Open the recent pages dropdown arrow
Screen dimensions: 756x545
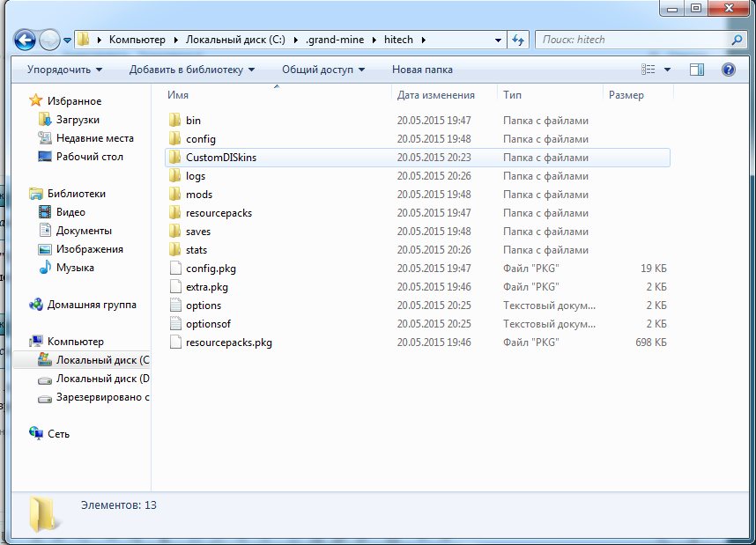(68, 41)
